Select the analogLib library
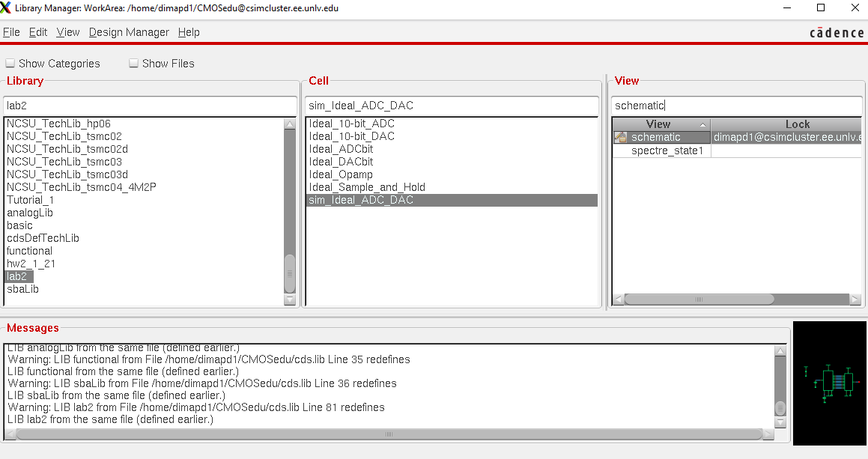This screenshot has width=868, height=459. click(x=30, y=213)
